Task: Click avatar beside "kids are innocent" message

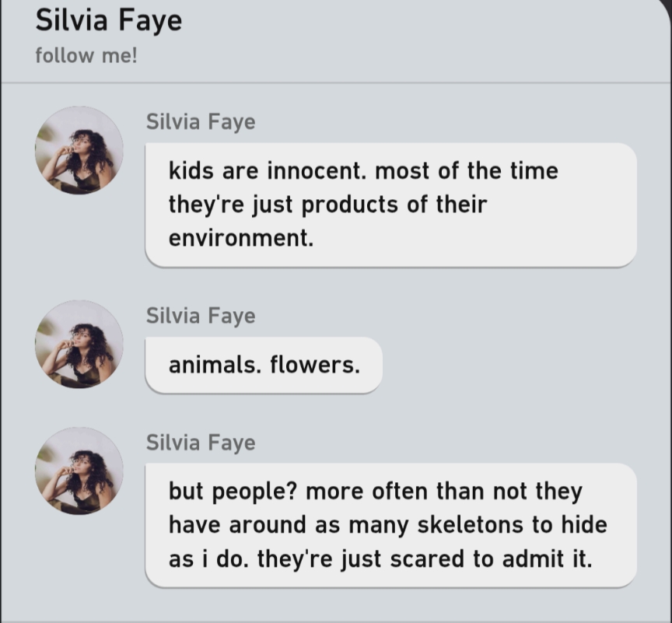Action: (x=79, y=150)
